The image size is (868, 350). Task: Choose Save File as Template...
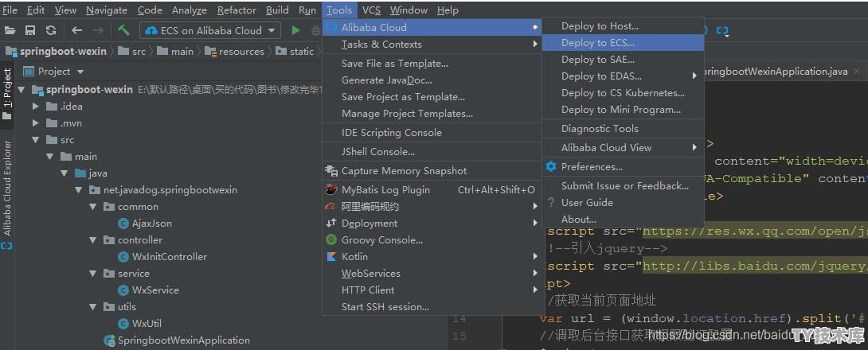point(432,64)
